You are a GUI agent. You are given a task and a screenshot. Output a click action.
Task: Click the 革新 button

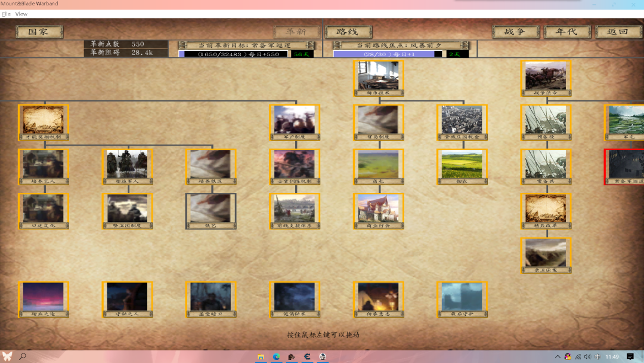297,32
